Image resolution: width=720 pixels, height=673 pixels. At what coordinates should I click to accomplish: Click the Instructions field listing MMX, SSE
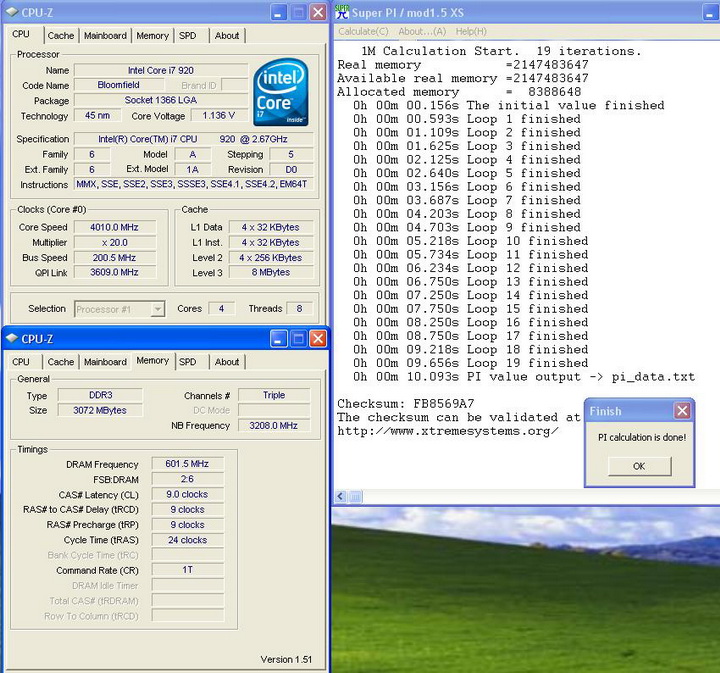194,184
